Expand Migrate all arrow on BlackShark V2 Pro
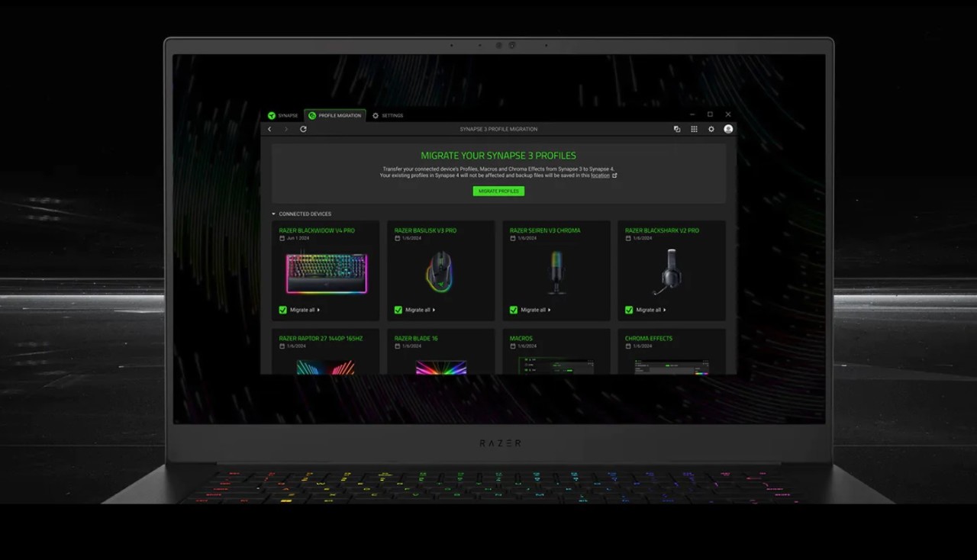977x560 pixels. [665, 310]
